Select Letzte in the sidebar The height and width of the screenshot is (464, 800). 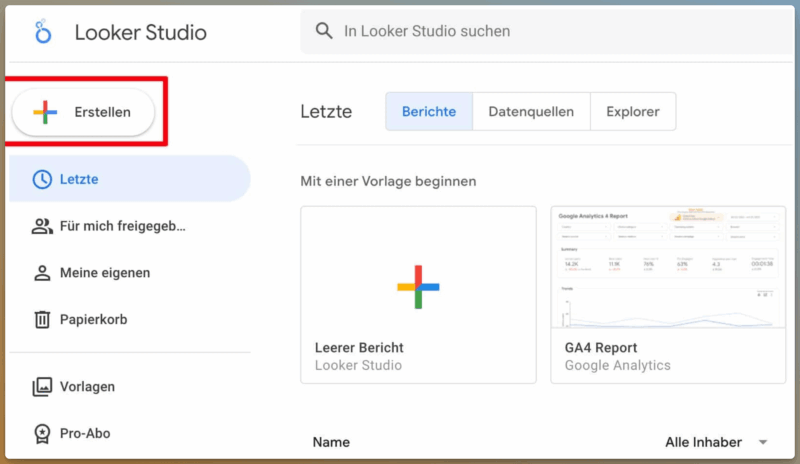point(130,179)
